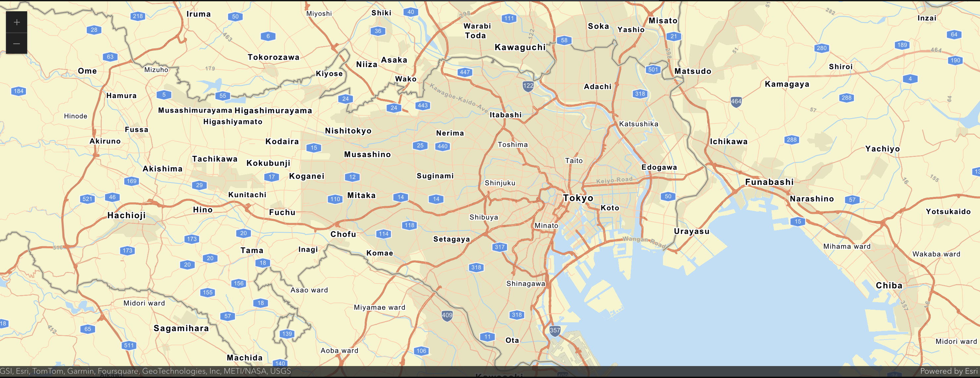Select the Route 122 shield near Kawaguchi
Viewport: 980px width, 378px height.
pos(528,85)
